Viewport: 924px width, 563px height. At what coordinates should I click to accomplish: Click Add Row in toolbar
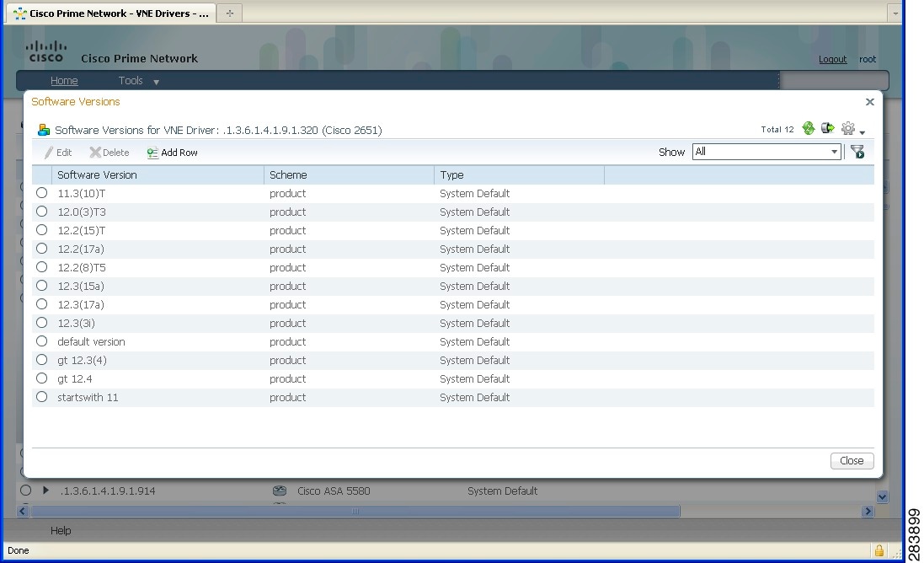[172, 153]
